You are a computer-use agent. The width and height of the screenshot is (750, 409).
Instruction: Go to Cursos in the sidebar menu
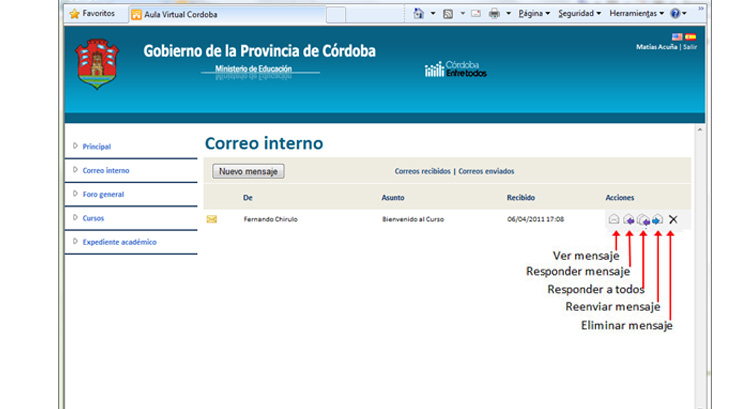[x=93, y=218]
